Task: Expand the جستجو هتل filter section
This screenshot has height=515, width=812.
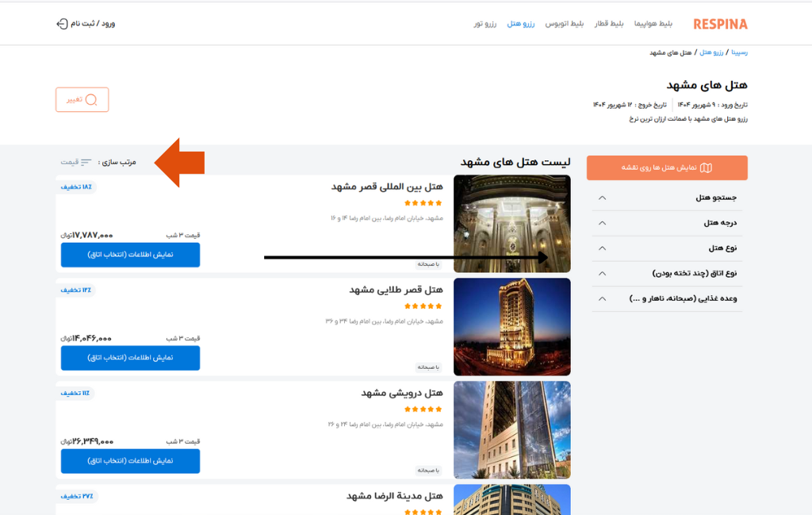Action: tap(602, 198)
